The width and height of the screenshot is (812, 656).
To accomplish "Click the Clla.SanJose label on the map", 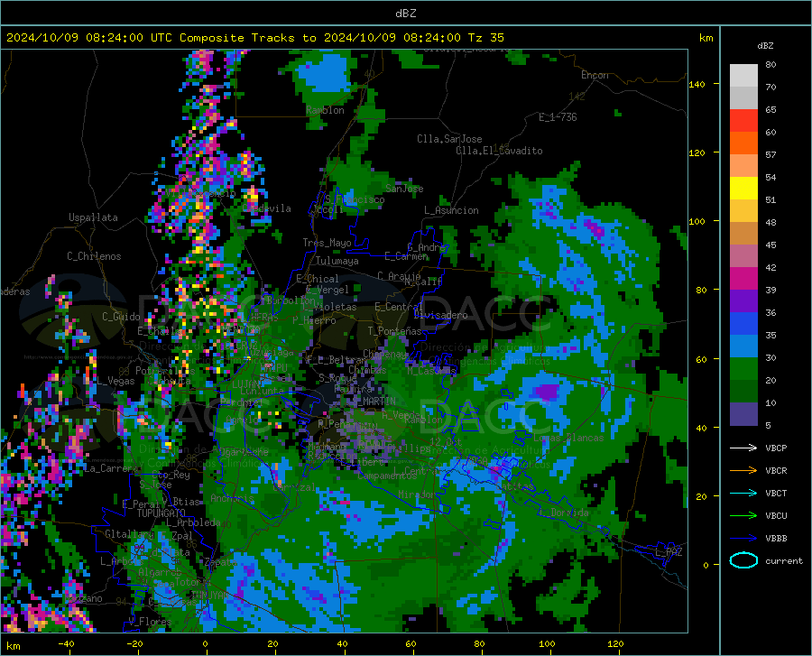I will point(449,139).
